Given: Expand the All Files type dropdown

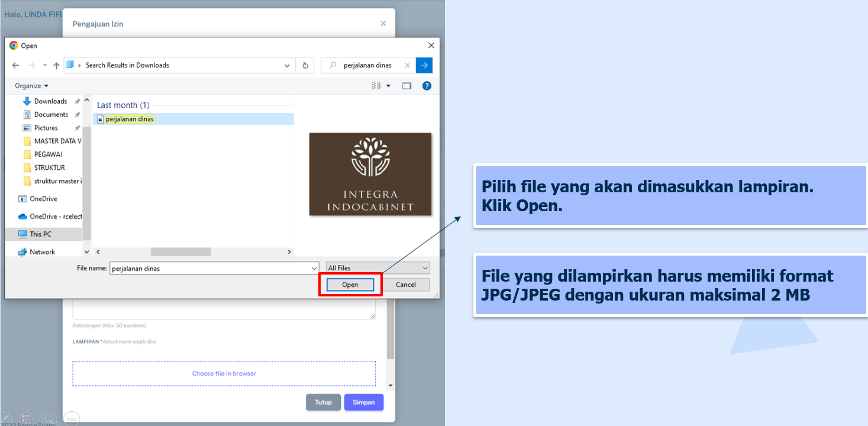Looking at the screenshot, I should tap(378, 268).
